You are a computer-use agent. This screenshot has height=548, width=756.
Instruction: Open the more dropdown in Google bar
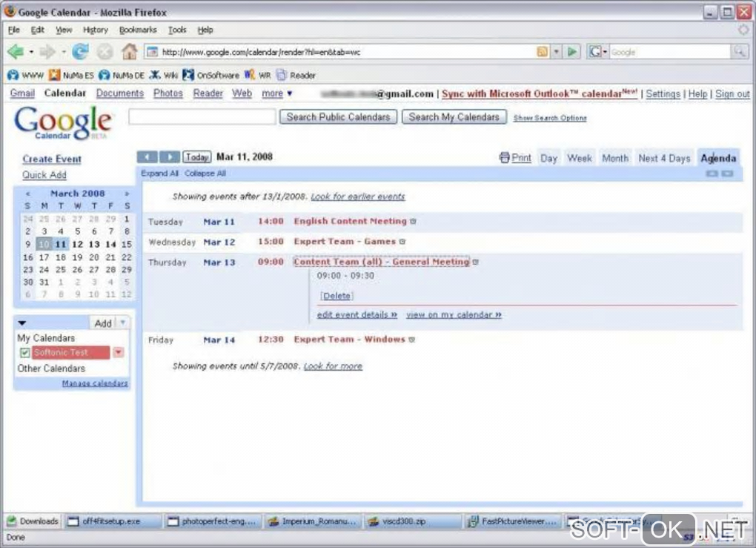(x=276, y=93)
